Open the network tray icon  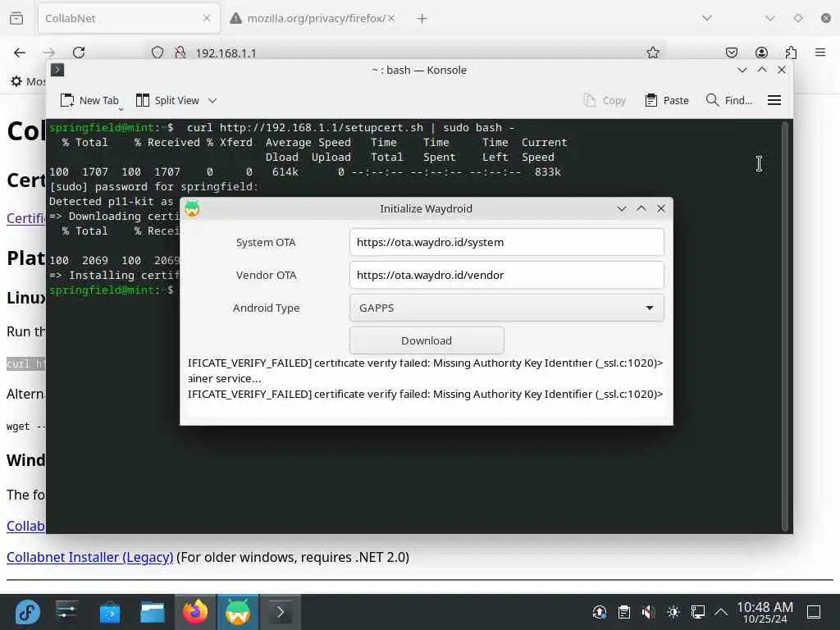pos(697,612)
